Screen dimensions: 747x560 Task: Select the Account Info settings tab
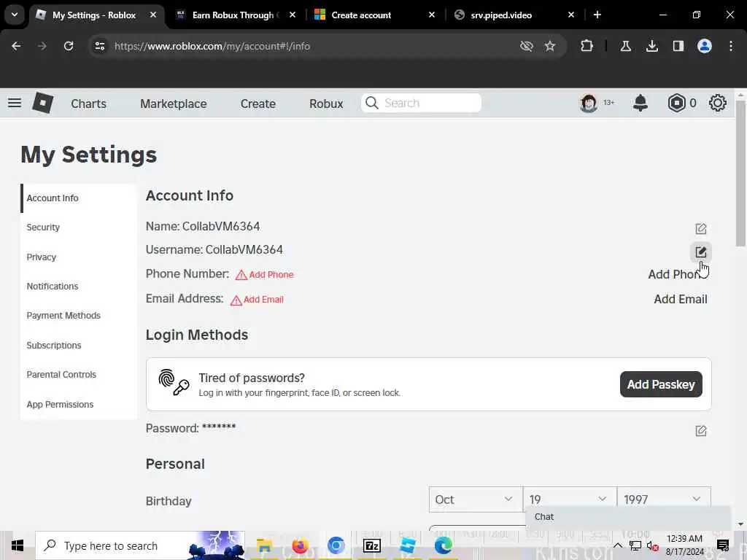[x=79, y=198]
